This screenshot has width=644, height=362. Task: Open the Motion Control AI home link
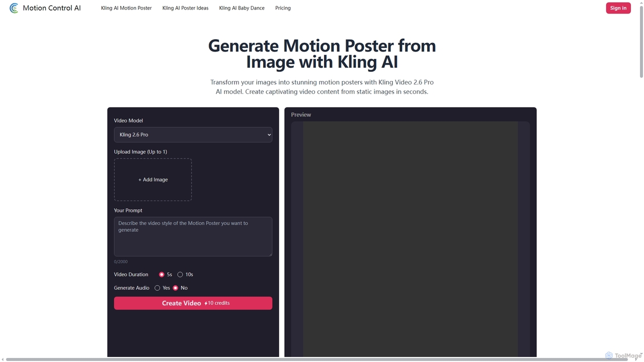pos(45,8)
